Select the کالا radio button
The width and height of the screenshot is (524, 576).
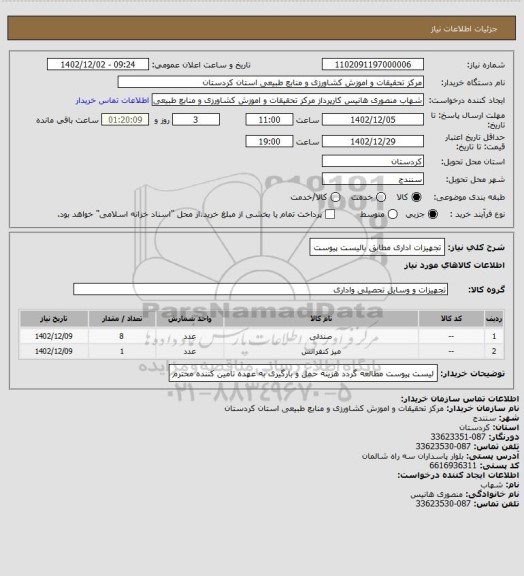(416, 197)
